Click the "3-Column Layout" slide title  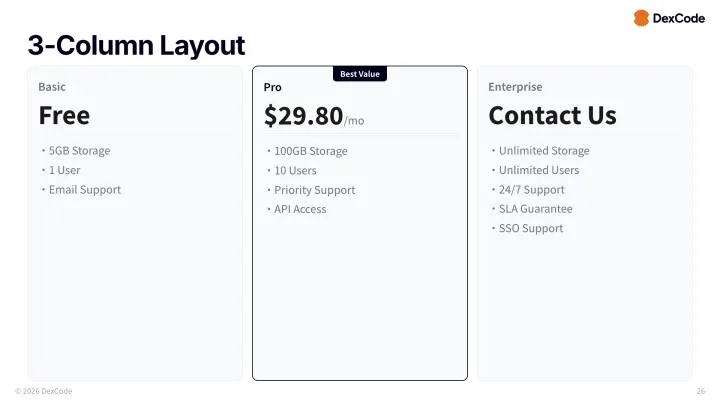(x=136, y=45)
